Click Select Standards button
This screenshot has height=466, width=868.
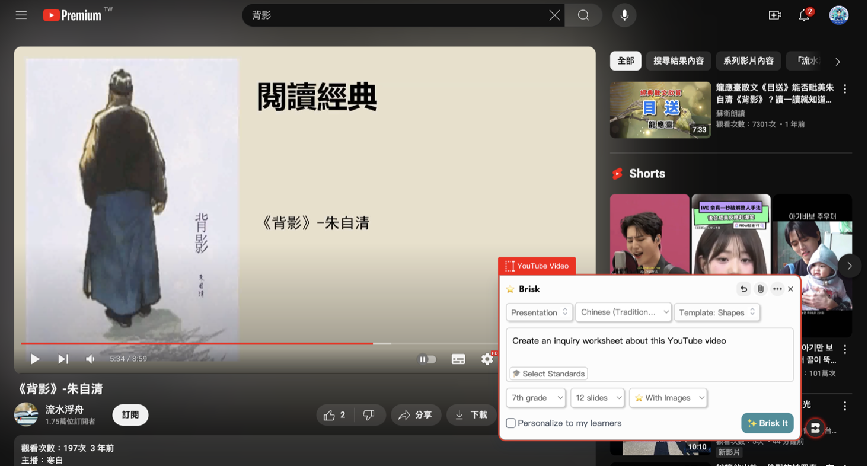[548, 374]
